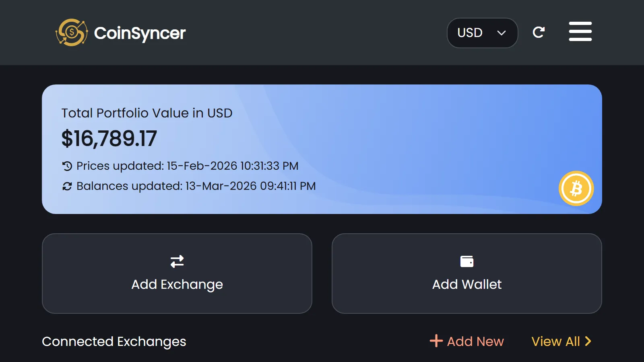Click the plus icon beside Add New
The height and width of the screenshot is (362, 644).
pyautogui.click(x=436, y=341)
